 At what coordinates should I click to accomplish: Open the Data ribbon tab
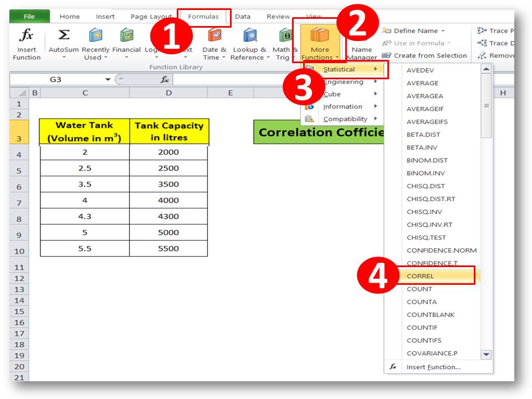(x=243, y=17)
